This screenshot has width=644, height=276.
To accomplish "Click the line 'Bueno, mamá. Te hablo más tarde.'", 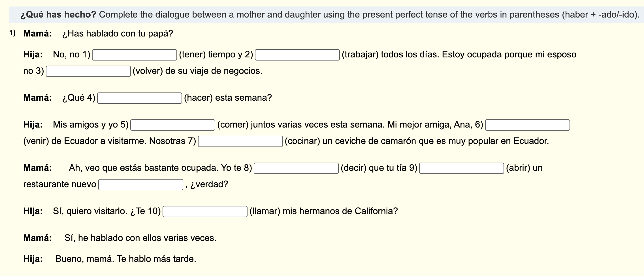I will 125,259.
